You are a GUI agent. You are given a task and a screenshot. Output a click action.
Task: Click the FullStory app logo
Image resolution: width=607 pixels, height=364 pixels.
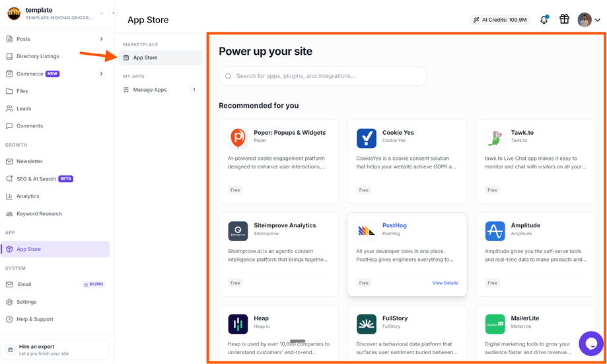[366, 324]
